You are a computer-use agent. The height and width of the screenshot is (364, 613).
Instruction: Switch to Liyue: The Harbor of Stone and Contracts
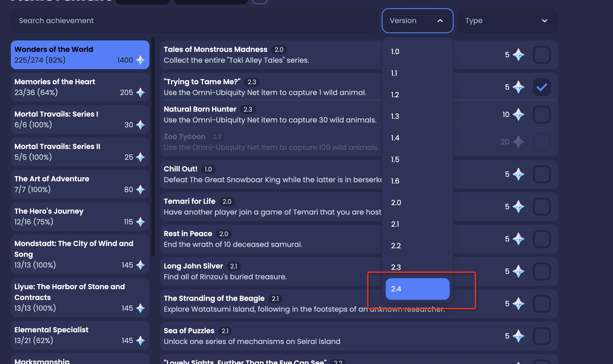(80, 297)
